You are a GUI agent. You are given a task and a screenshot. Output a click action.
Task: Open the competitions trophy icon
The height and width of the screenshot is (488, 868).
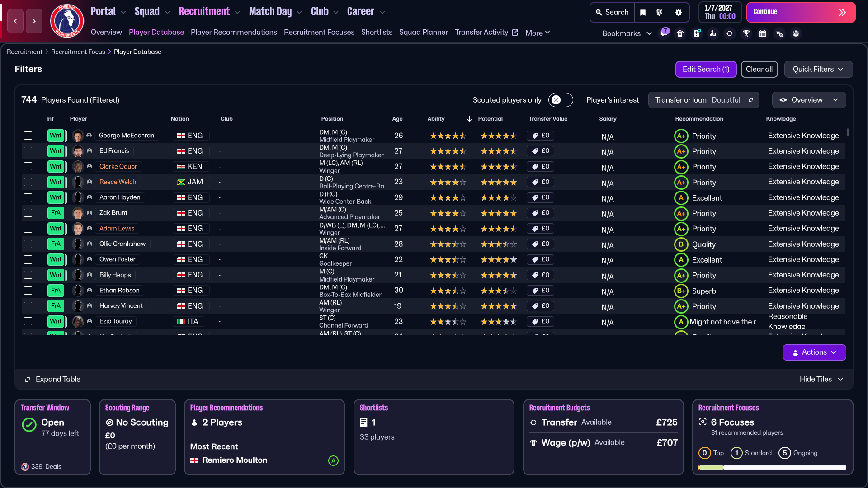pyautogui.click(x=746, y=33)
